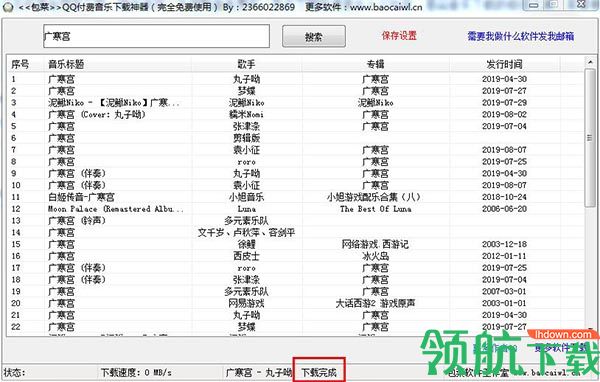This screenshot has width=600, height=382.
Task: Click release date 2019-08-02
Action: tap(504, 114)
